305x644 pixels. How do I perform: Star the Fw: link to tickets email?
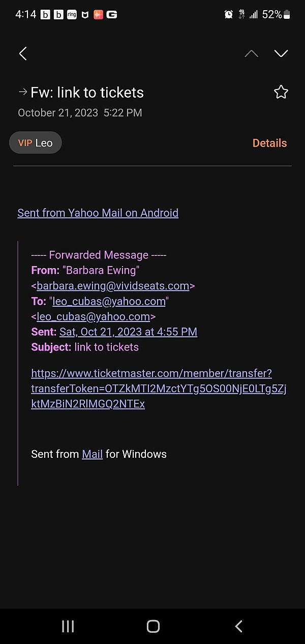(x=281, y=92)
